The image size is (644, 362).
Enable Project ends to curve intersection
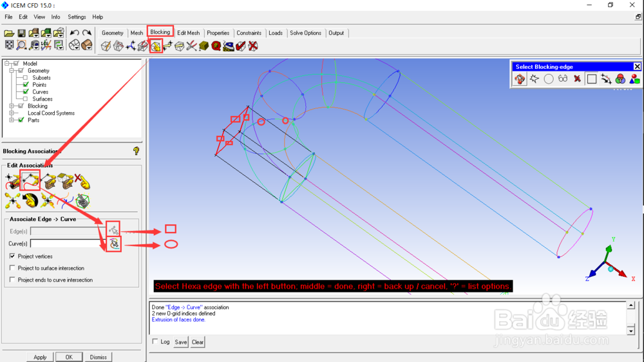click(12, 280)
